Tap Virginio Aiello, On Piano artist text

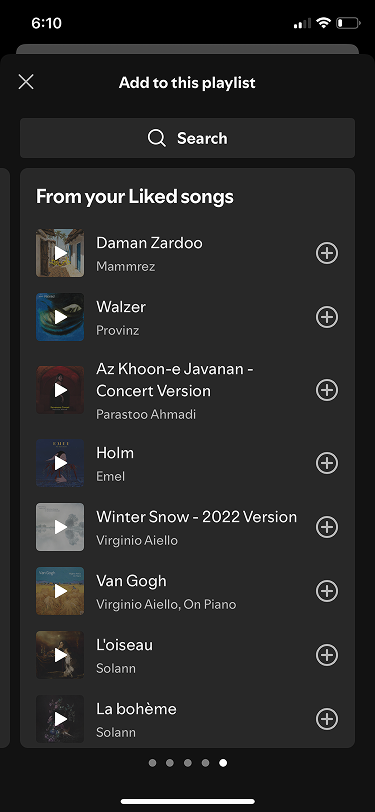(166, 604)
